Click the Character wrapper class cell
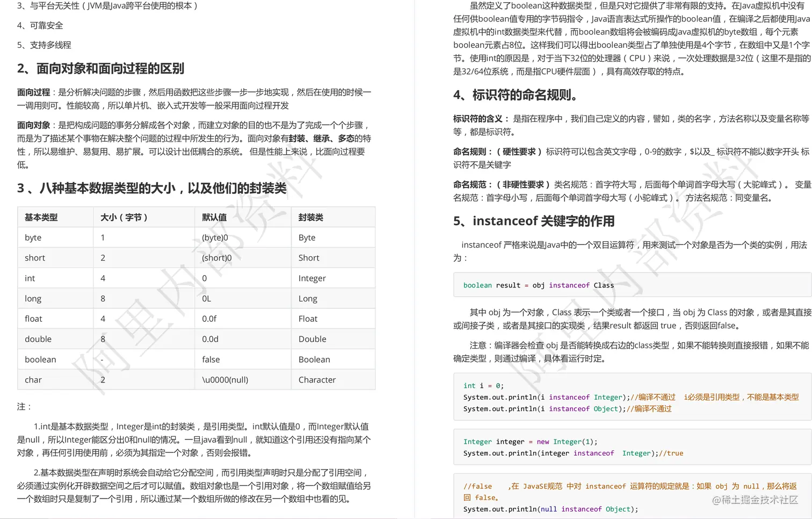Image resolution: width=812 pixels, height=519 pixels. [316, 379]
